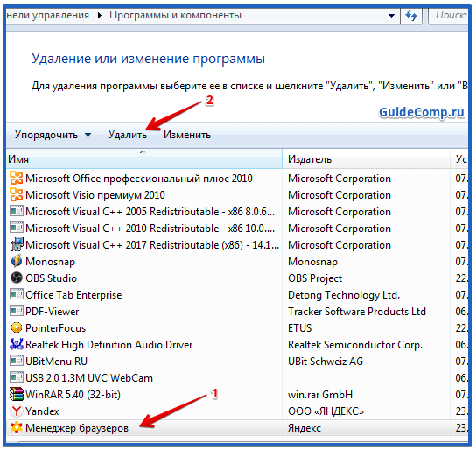The height and width of the screenshot is (450, 476).
Task: Click the PDF-Viewer icon
Action: click(16, 311)
